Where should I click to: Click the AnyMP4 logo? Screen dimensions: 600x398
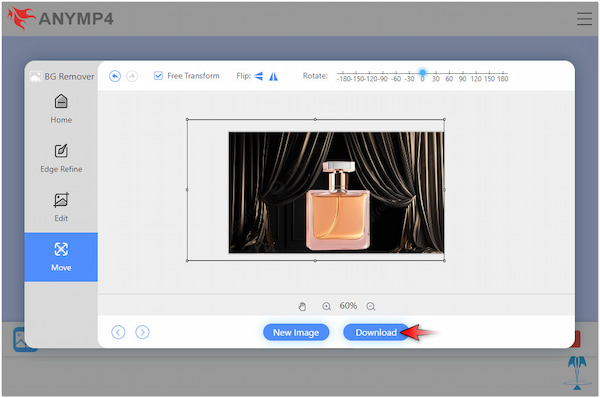[x=60, y=18]
